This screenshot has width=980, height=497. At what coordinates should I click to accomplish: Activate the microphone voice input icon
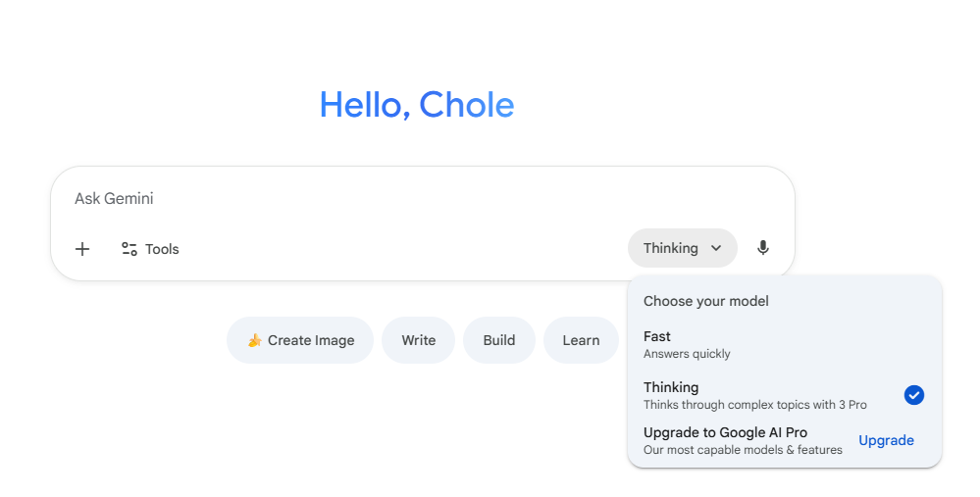coord(763,248)
